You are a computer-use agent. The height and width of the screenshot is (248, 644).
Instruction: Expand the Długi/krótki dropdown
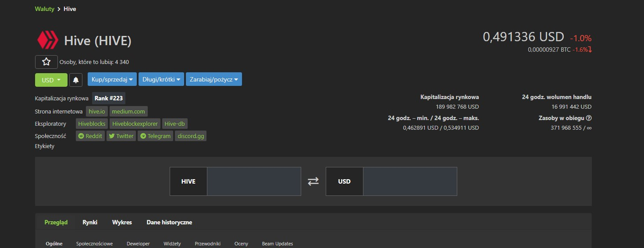(161, 79)
